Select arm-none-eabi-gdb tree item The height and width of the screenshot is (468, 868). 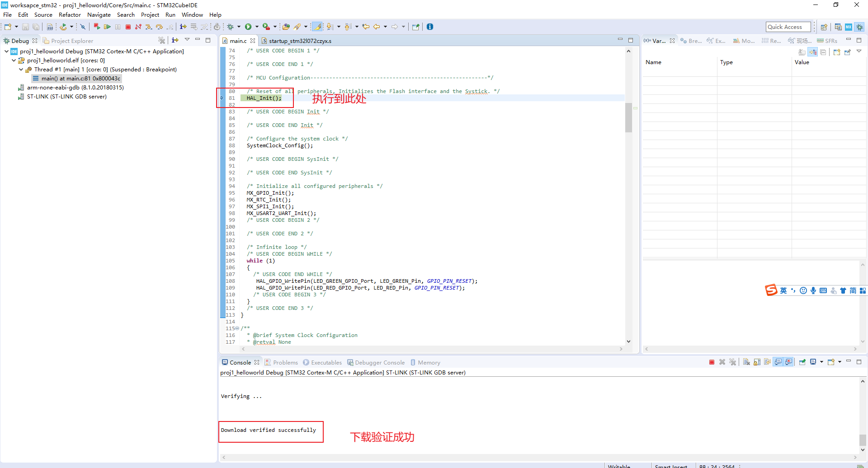coord(71,87)
